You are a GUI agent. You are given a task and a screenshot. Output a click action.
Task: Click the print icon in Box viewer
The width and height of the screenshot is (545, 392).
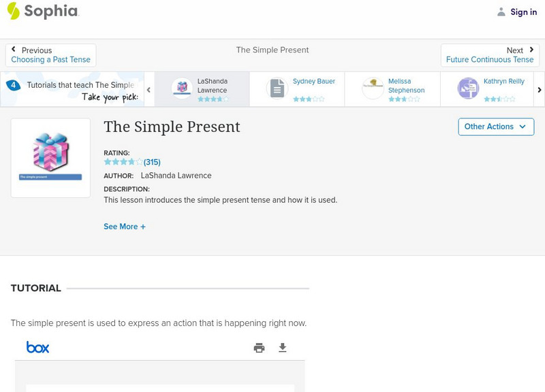tap(259, 348)
